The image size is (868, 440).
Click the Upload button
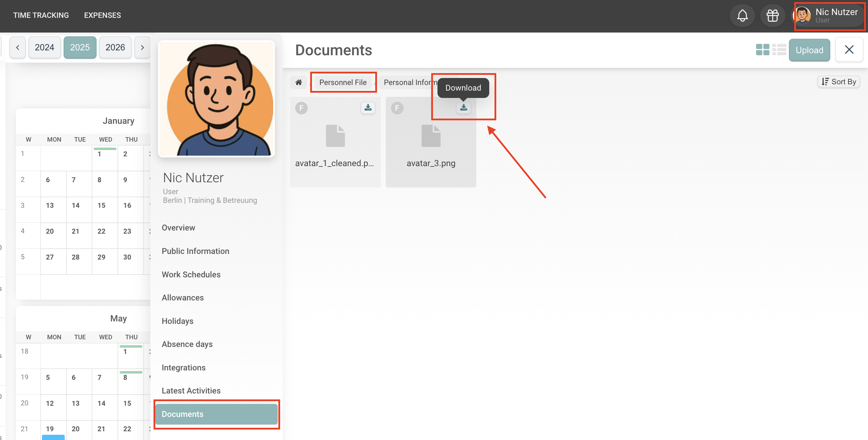(809, 50)
